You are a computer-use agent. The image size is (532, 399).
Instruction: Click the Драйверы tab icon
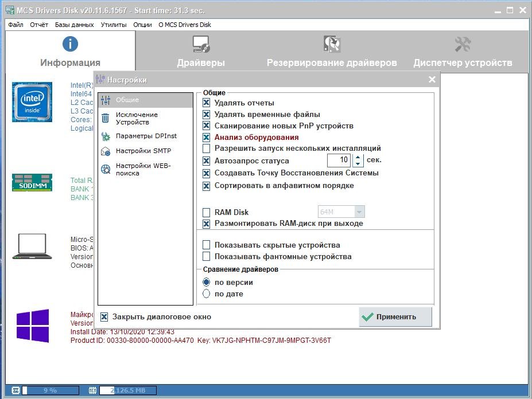(201, 44)
